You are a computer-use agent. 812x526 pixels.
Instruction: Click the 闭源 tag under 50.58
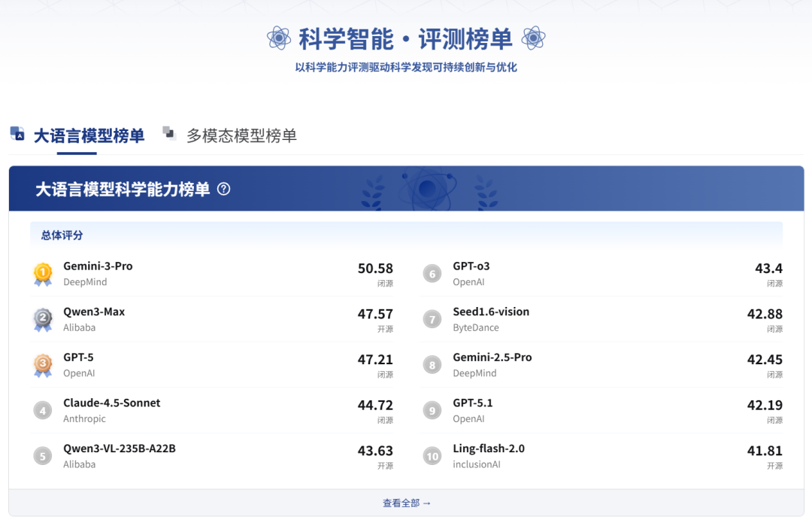(385, 284)
